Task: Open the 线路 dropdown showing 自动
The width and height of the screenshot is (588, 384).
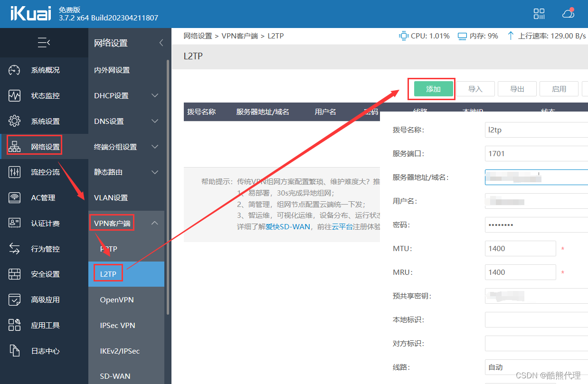Action: pos(536,367)
